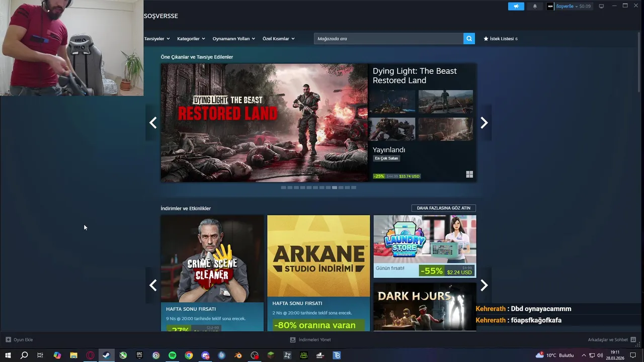644x362 pixels.
Task: Click the Windows platform icon on featured game
Action: (469, 174)
